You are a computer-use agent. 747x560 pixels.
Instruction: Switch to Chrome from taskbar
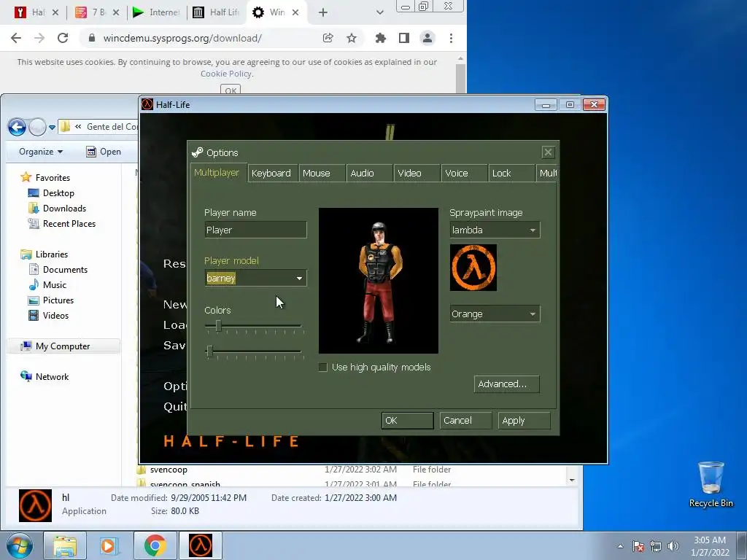point(155,545)
